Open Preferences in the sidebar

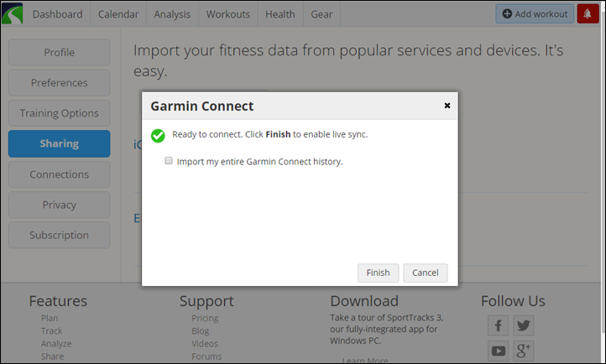[x=59, y=82]
